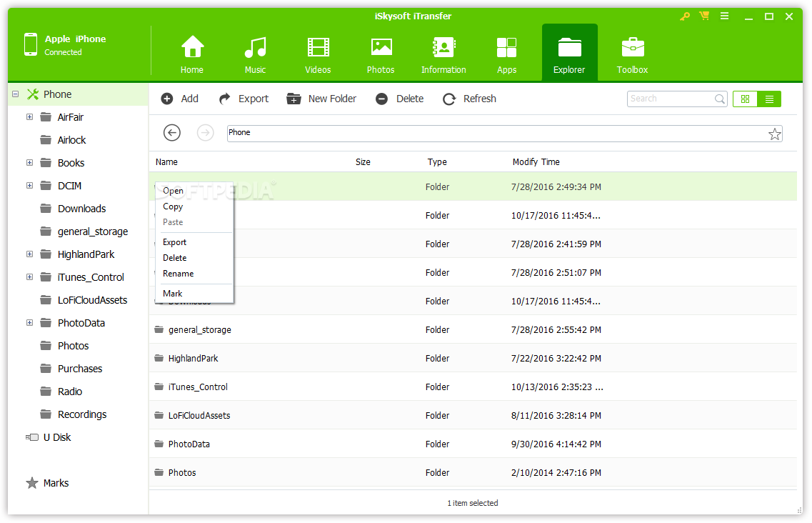This screenshot has width=812, height=523.
Task: Choose Rename from context menu
Action: 194,274
